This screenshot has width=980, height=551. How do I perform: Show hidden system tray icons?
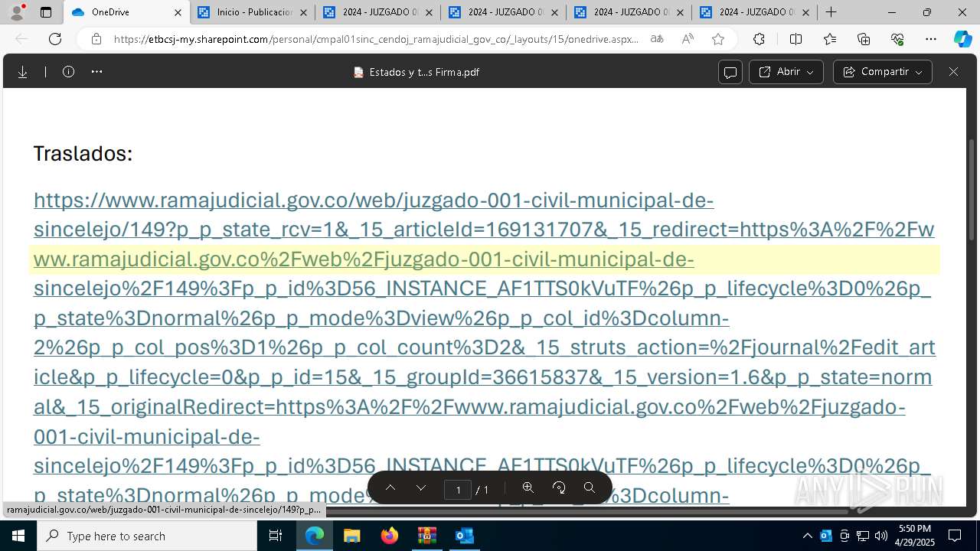pos(807,536)
